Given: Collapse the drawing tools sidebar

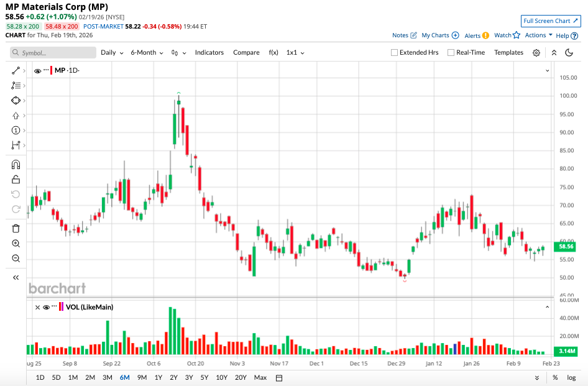Looking at the screenshot, I should tap(16, 278).
